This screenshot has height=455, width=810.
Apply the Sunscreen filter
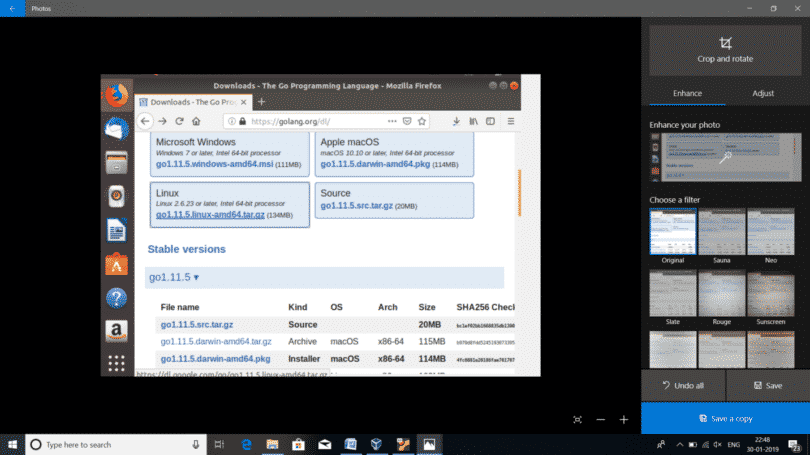coord(771,293)
